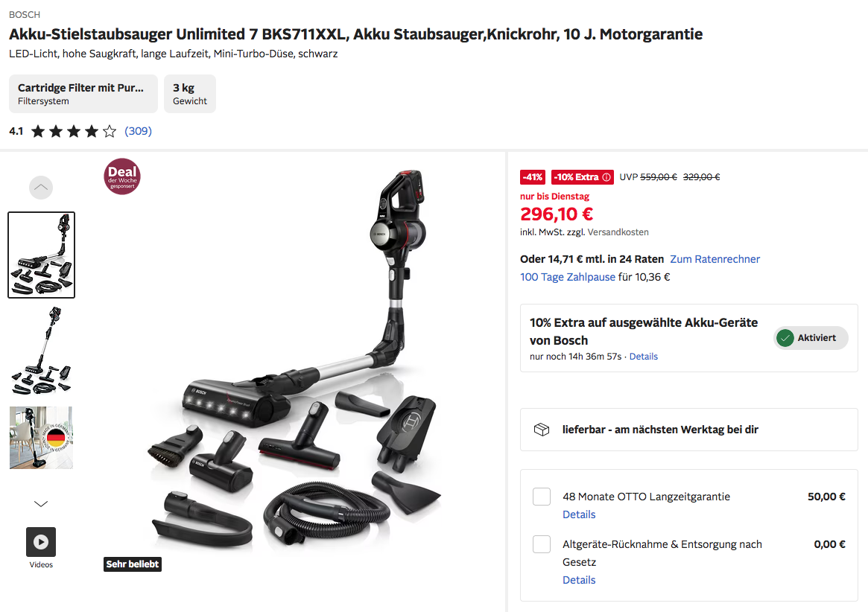
Task: Open the Videos play icon
Action: click(x=41, y=542)
